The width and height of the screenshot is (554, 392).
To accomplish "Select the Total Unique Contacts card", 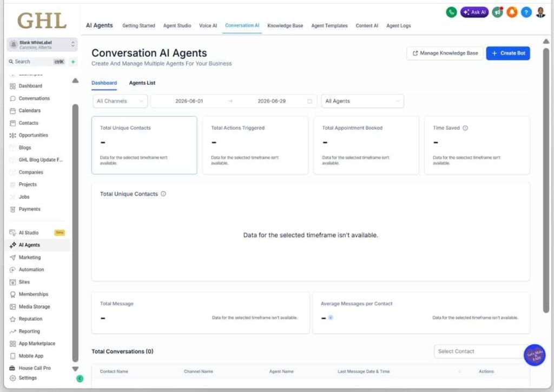I will 144,145.
